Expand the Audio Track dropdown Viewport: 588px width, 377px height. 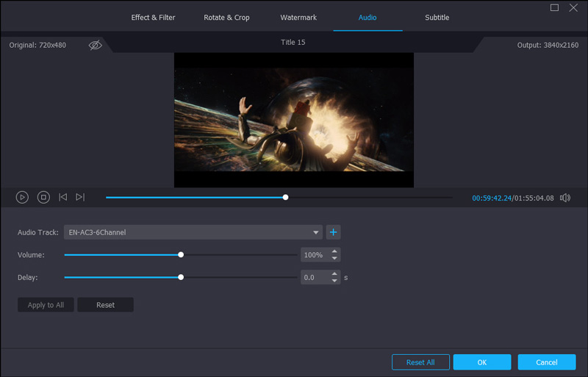316,232
